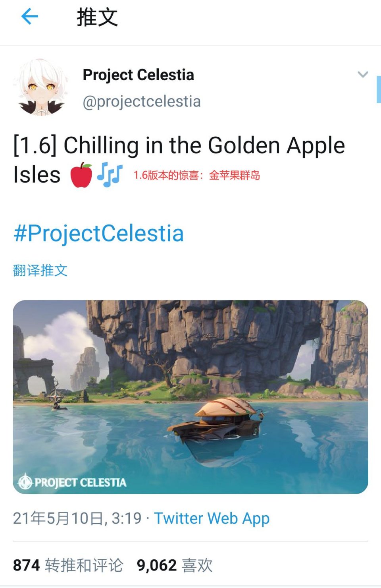View the 9,062 喜欢 likes list
Viewport: 381px width, 588px height.
pyautogui.click(x=175, y=565)
